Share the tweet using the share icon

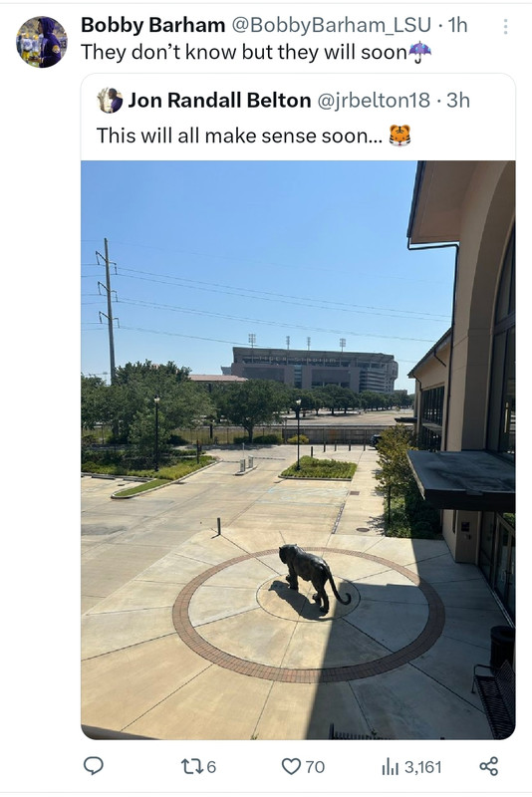click(489, 766)
